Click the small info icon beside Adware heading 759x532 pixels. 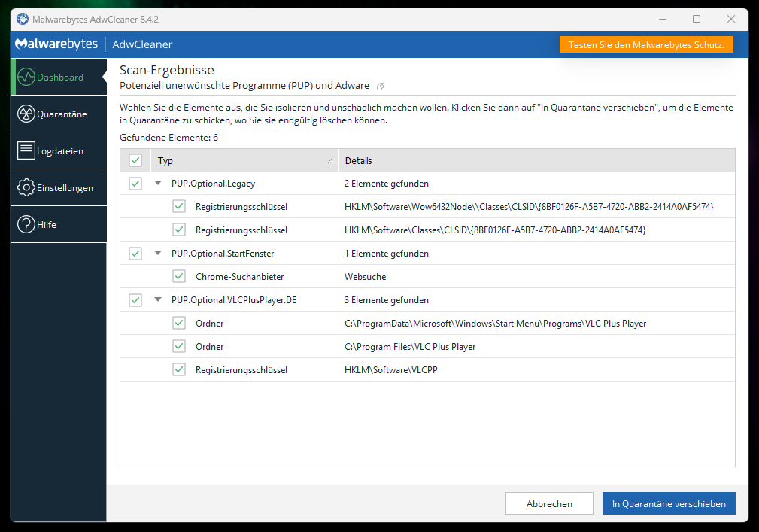pos(381,87)
